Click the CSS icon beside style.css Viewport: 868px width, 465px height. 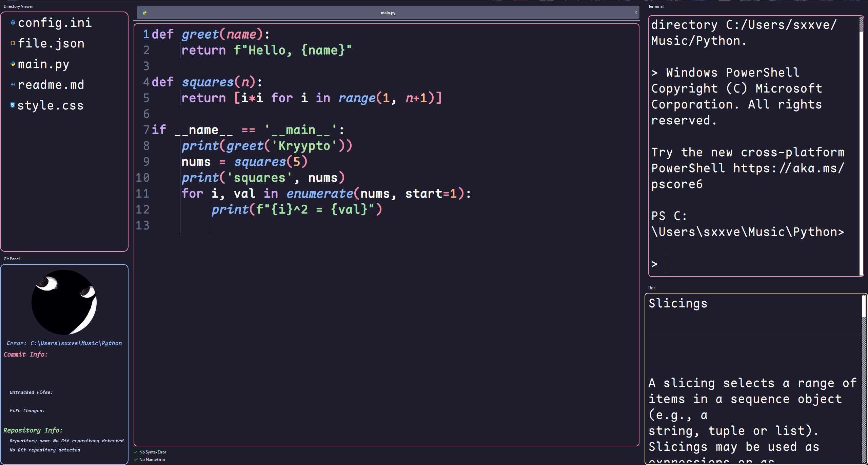pos(13,105)
